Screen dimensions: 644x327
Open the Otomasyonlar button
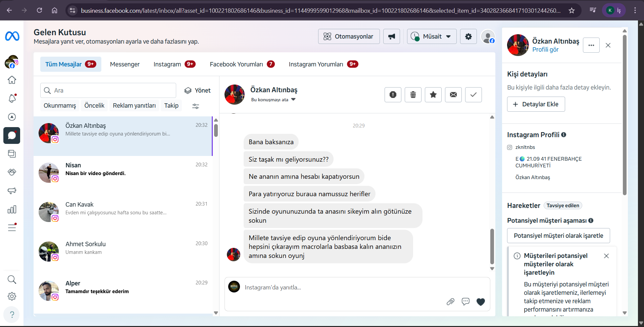[349, 36]
